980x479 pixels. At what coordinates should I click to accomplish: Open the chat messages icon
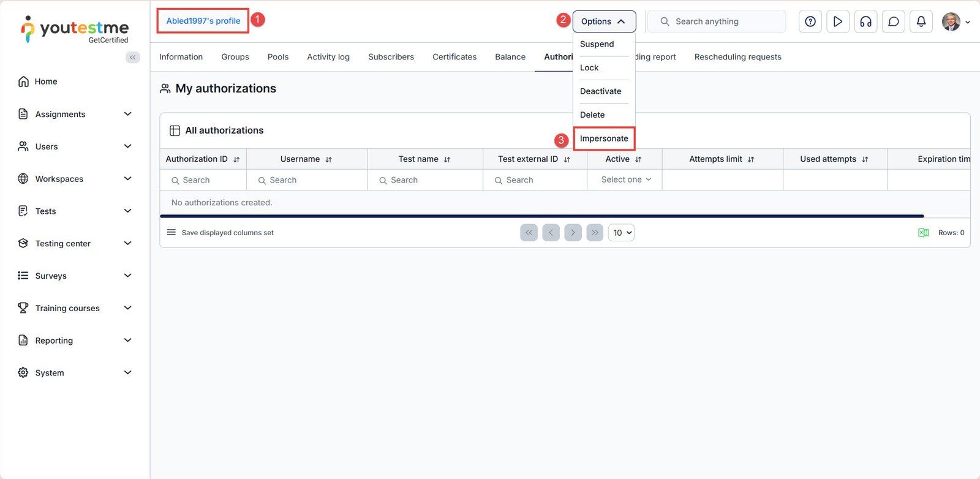pos(893,21)
